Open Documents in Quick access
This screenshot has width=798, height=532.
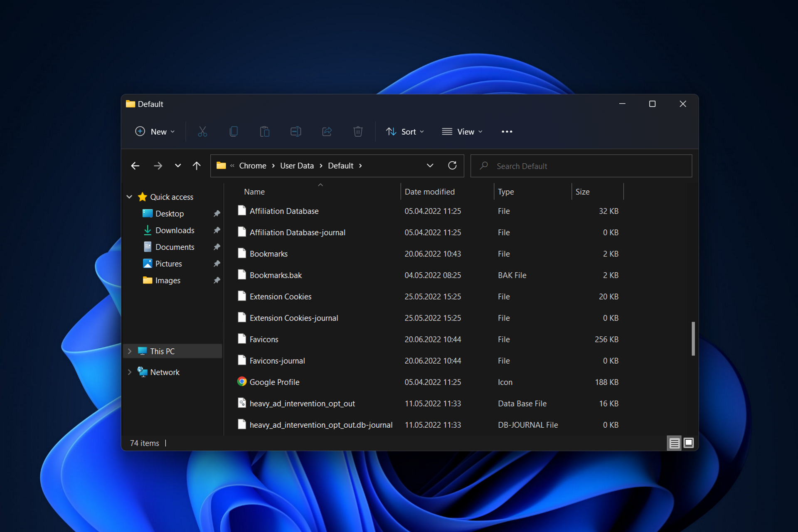175,247
